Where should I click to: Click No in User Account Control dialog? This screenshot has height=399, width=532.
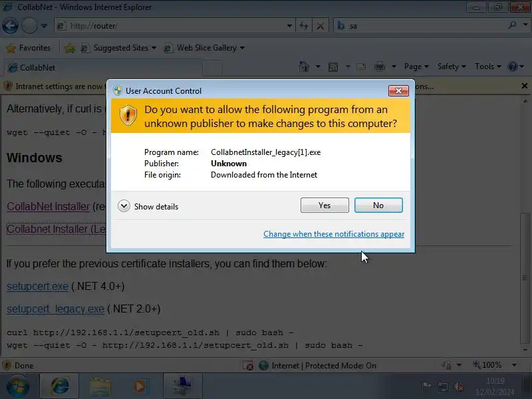(x=378, y=205)
